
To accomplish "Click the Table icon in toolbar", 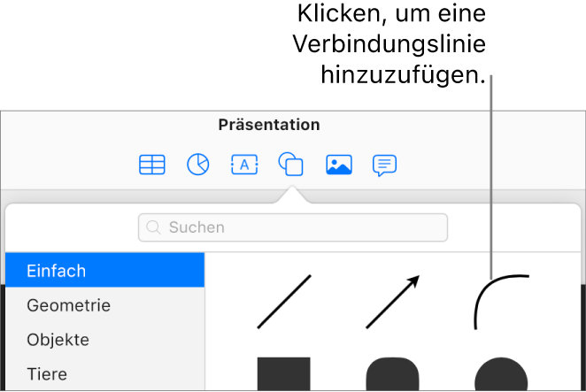I will [x=152, y=165].
